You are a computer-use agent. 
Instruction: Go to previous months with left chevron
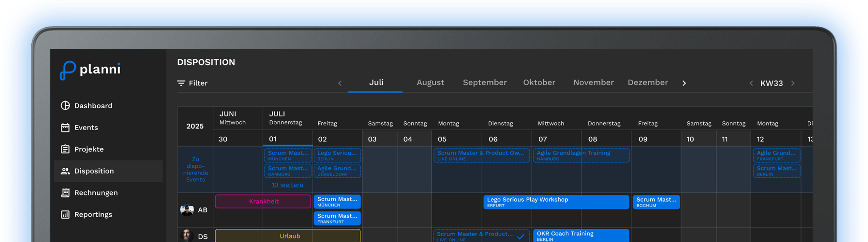coord(340,83)
